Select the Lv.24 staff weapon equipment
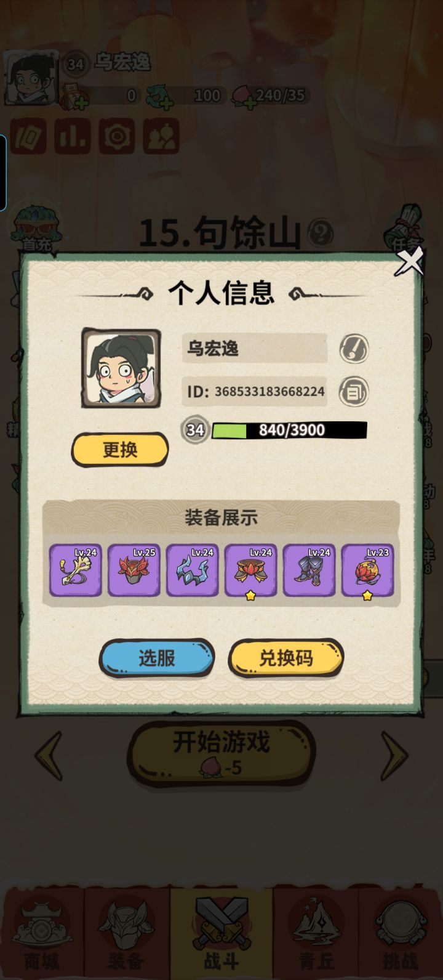The width and height of the screenshot is (443, 980). click(x=76, y=570)
